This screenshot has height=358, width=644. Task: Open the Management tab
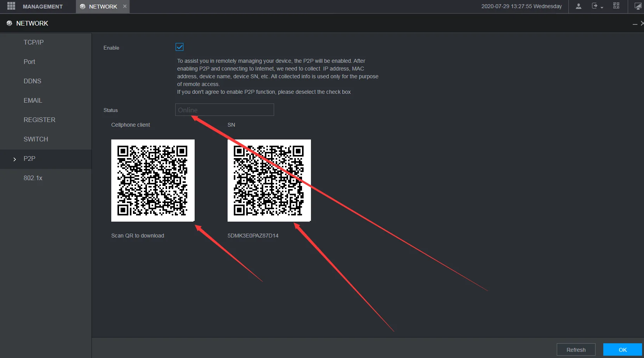[43, 7]
